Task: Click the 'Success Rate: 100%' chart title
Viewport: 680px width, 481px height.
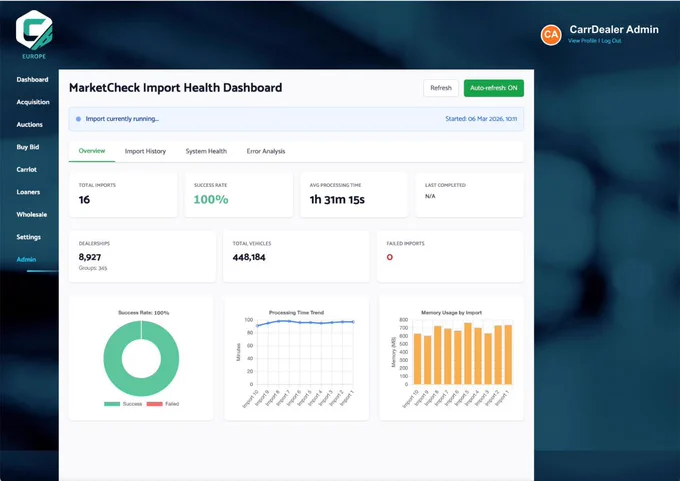Action: tap(144, 313)
